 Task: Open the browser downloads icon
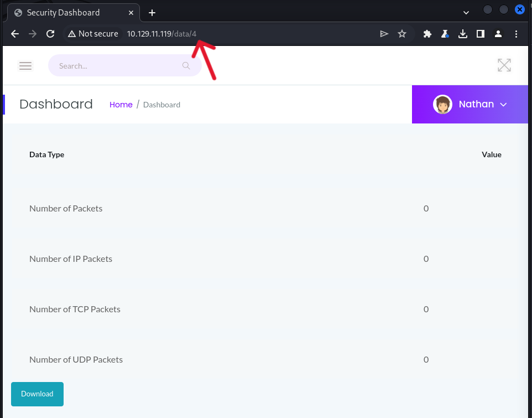463,34
